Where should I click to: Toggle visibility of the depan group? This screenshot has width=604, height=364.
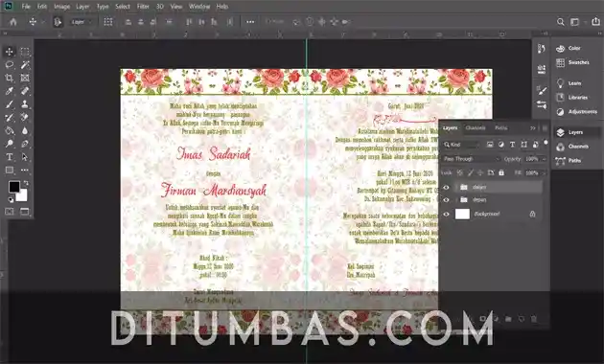(x=446, y=199)
